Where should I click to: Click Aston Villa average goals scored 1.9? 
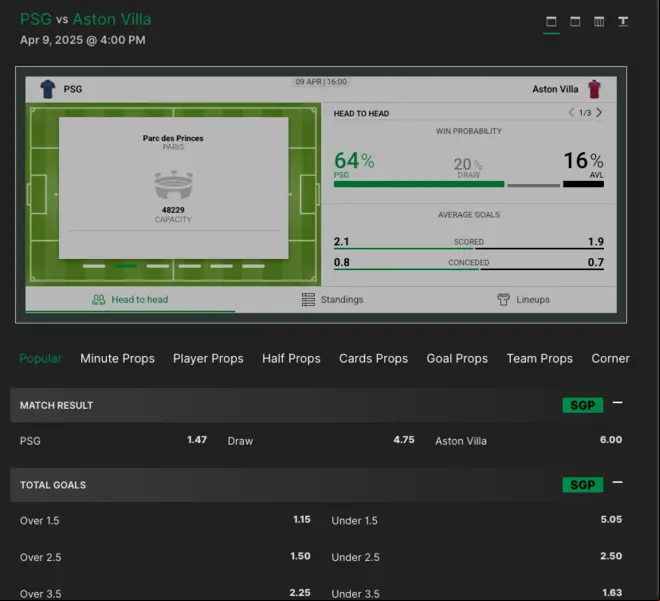click(596, 242)
